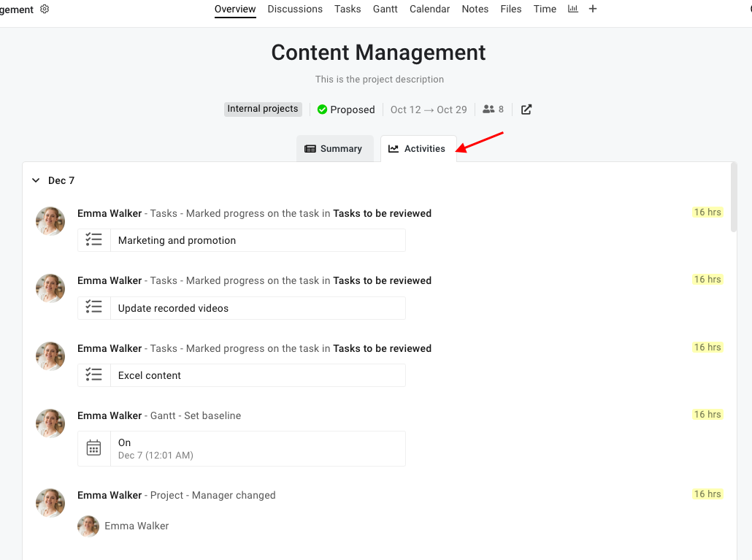Click the plus icon in the navigation bar

(x=592, y=9)
